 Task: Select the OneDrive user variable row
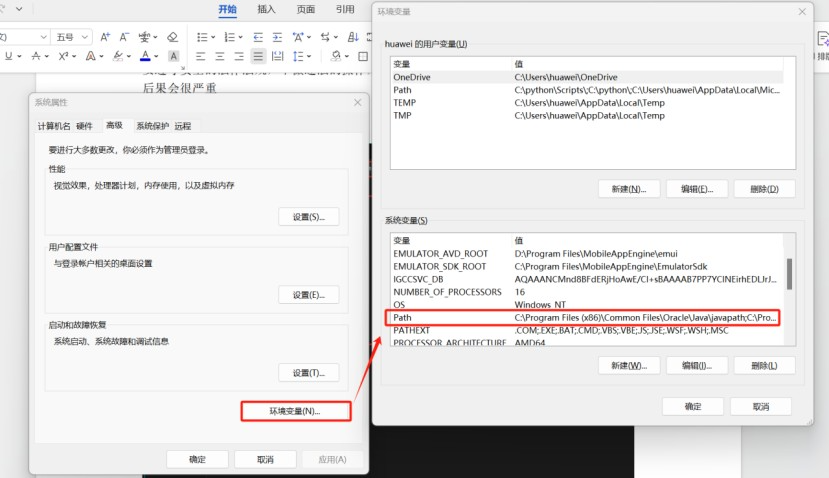point(587,77)
